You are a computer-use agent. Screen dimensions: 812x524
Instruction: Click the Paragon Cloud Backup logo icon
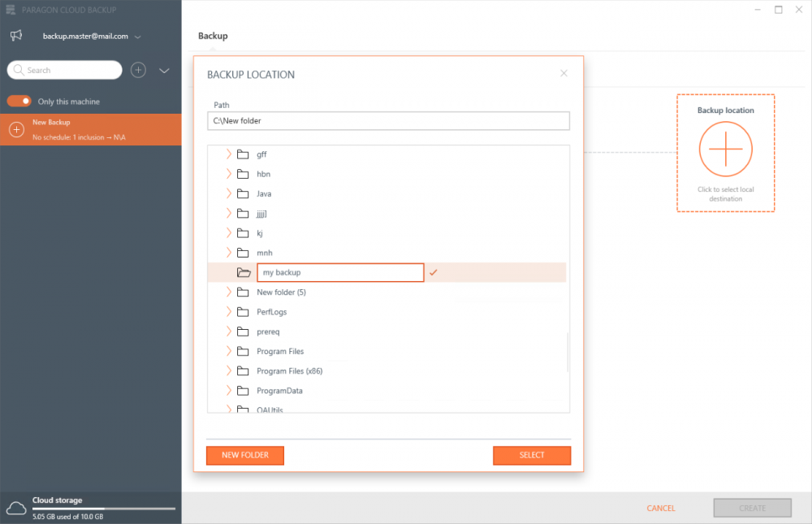click(x=10, y=10)
